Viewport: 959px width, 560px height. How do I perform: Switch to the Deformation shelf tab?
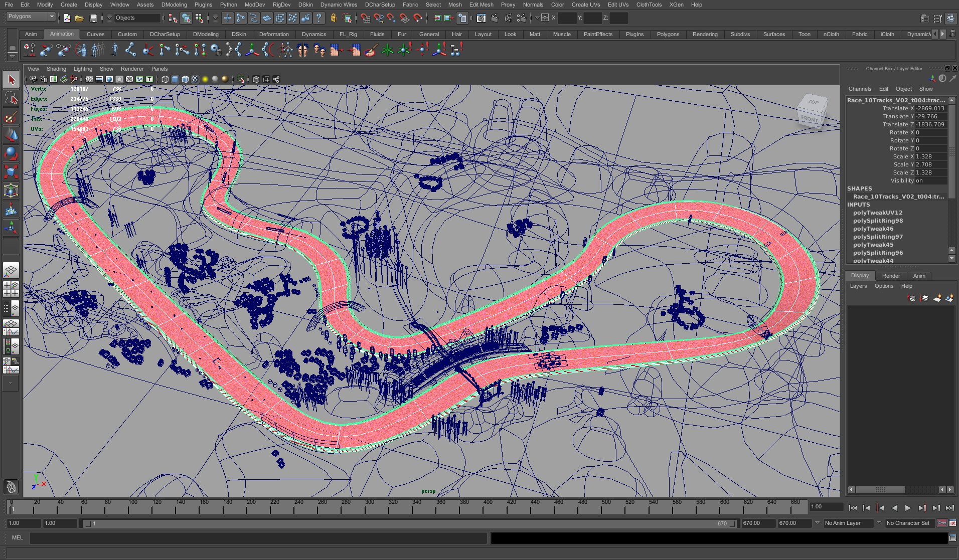click(x=273, y=34)
